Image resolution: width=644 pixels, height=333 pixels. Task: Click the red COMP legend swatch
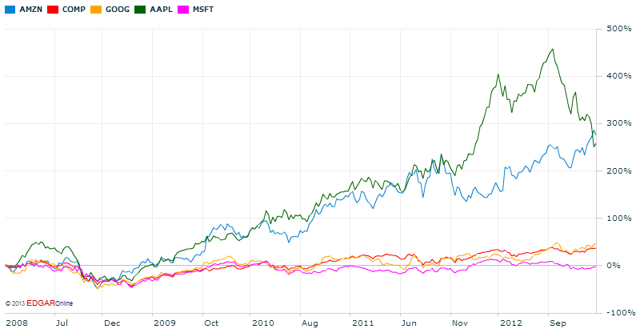pos(54,10)
